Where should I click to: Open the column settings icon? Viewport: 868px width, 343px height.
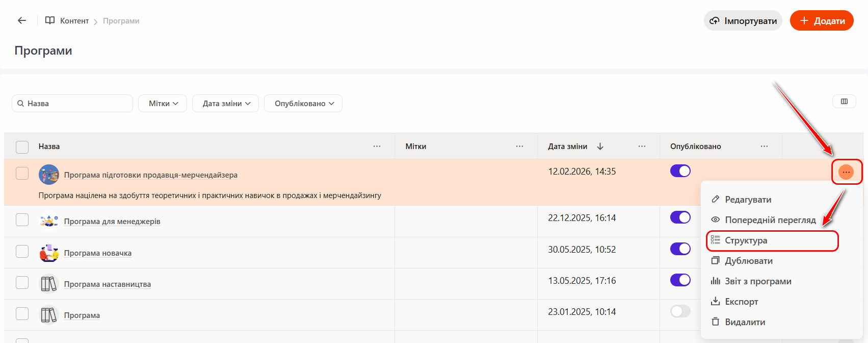point(844,102)
